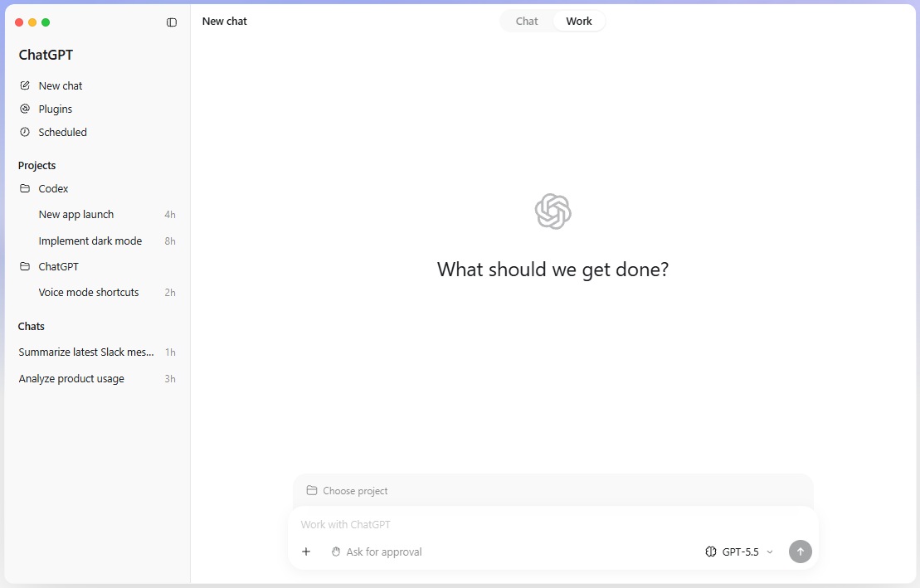Maximize the window with green button

[x=46, y=22]
